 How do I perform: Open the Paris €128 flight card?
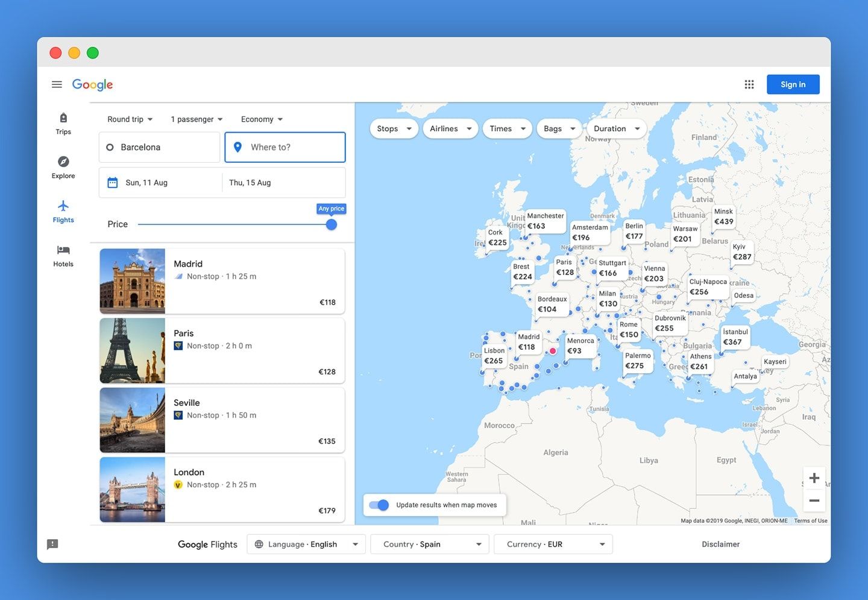pyautogui.click(x=222, y=350)
